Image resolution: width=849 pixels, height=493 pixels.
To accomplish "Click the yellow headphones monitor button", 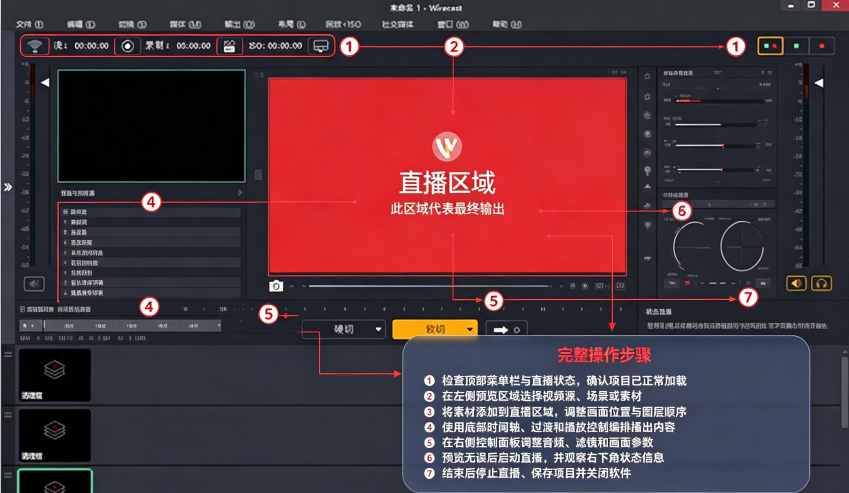I will click(821, 283).
